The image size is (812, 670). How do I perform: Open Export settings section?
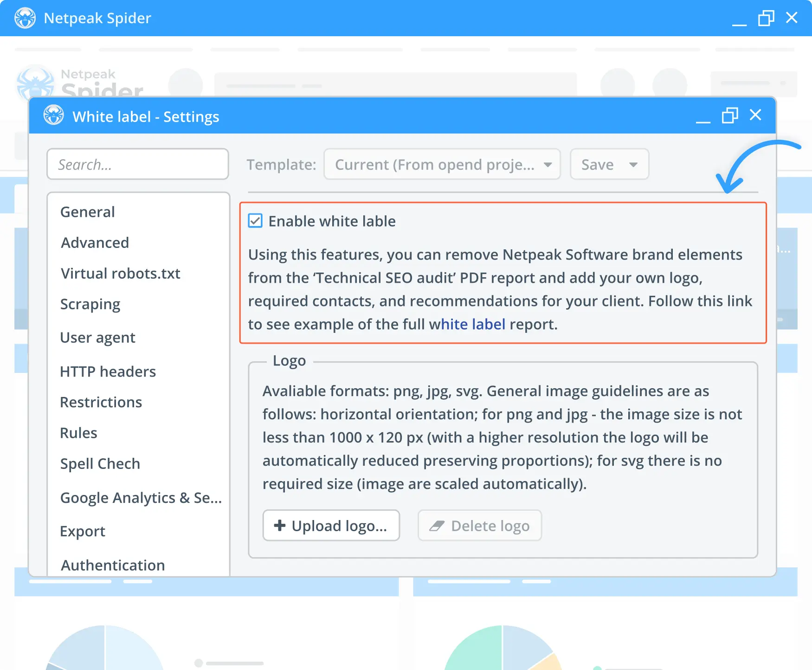(x=83, y=531)
